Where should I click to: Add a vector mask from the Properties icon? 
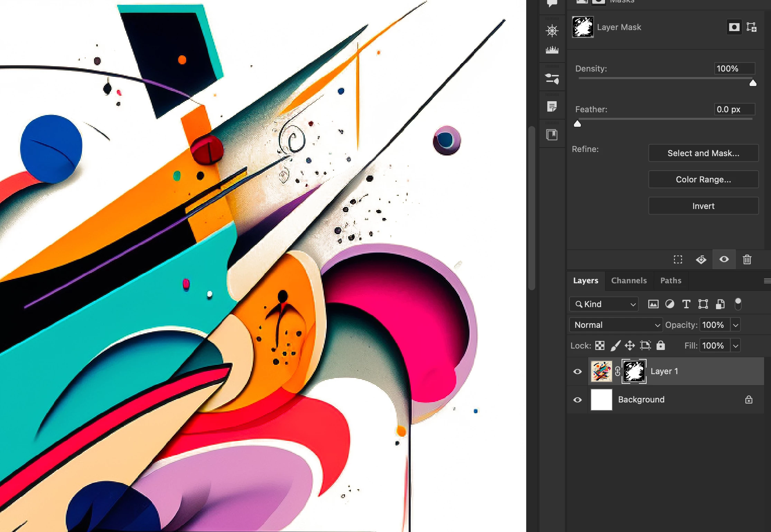751,27
